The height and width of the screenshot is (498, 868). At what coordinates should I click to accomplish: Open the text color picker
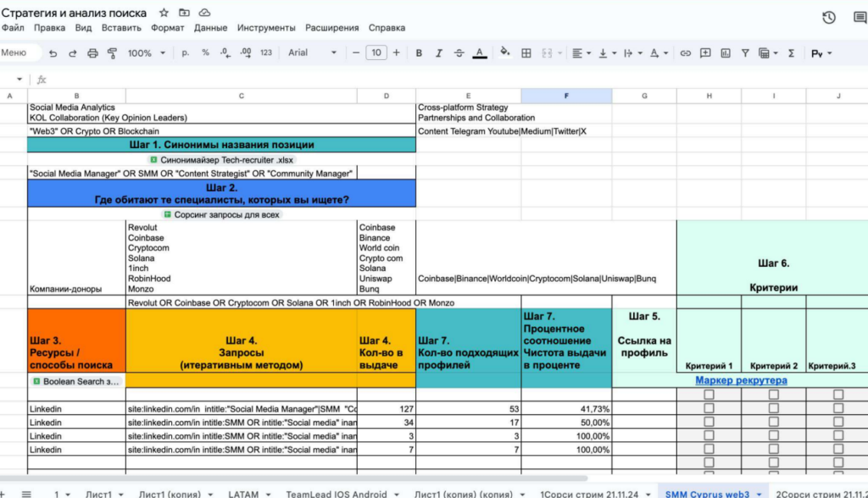pos(480,53)
